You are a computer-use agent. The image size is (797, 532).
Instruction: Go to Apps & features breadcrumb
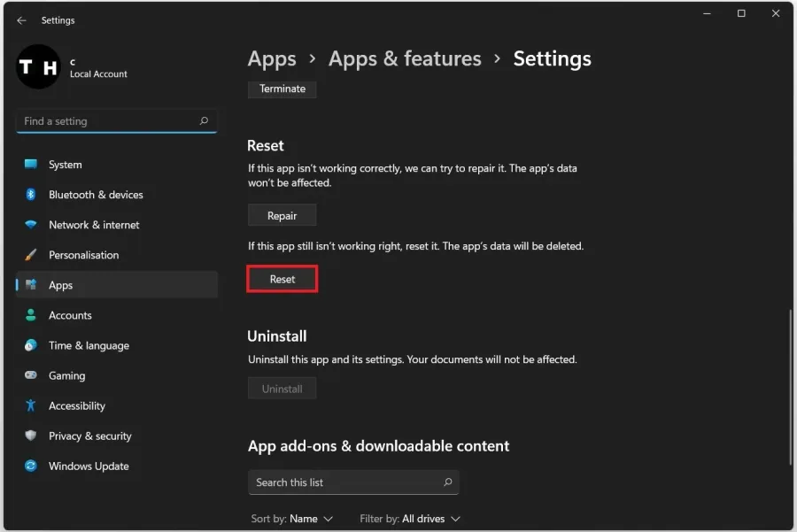405,59
